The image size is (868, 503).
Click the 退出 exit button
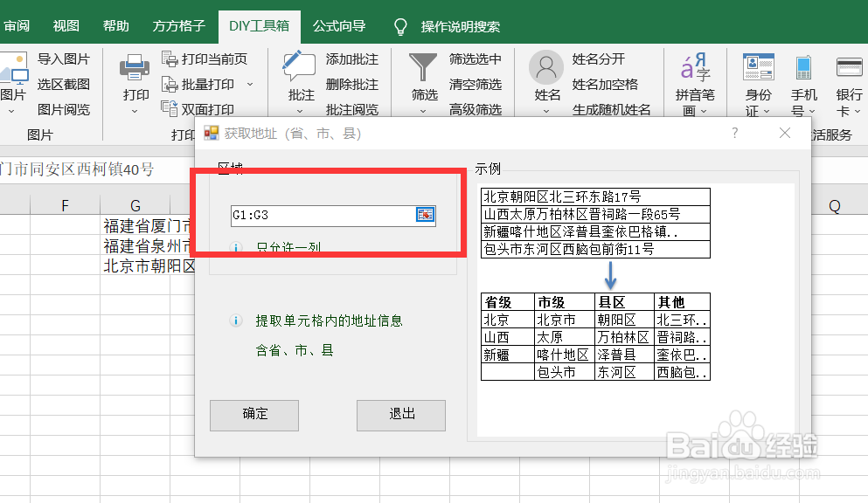400,416
